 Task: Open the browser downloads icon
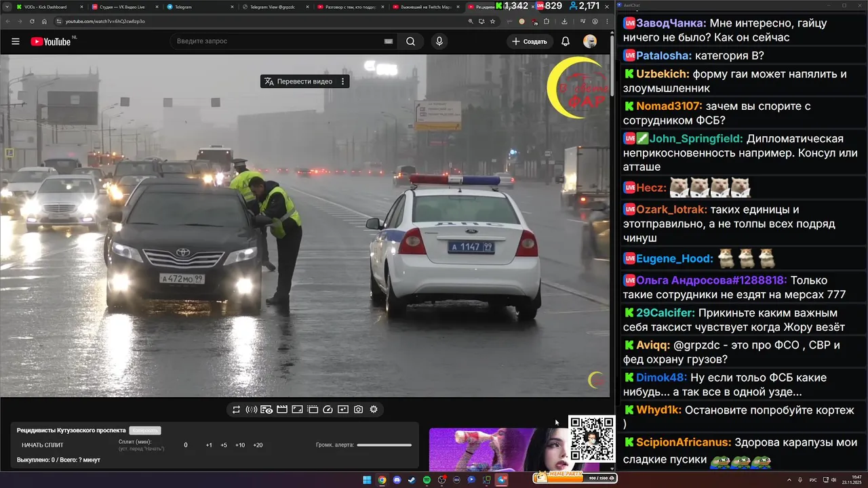(x=564, y=21)
